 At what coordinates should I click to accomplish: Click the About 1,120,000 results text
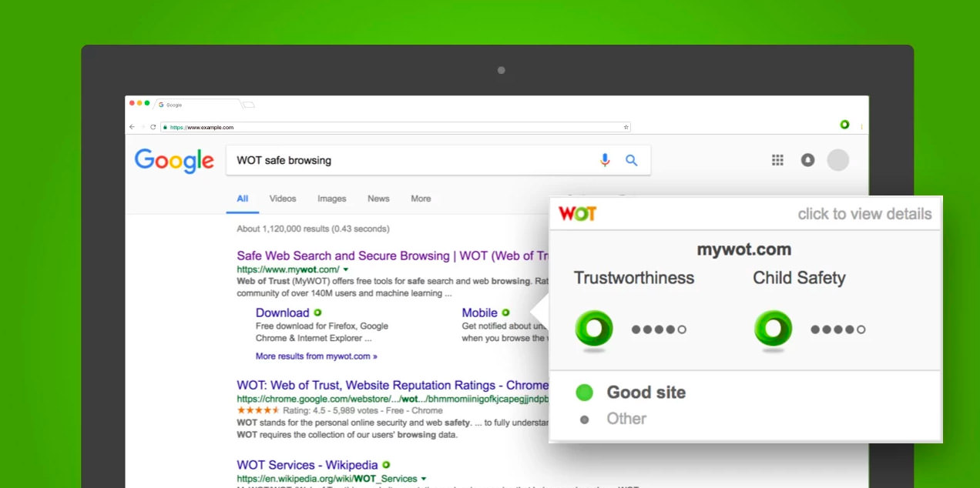(313, 229)
